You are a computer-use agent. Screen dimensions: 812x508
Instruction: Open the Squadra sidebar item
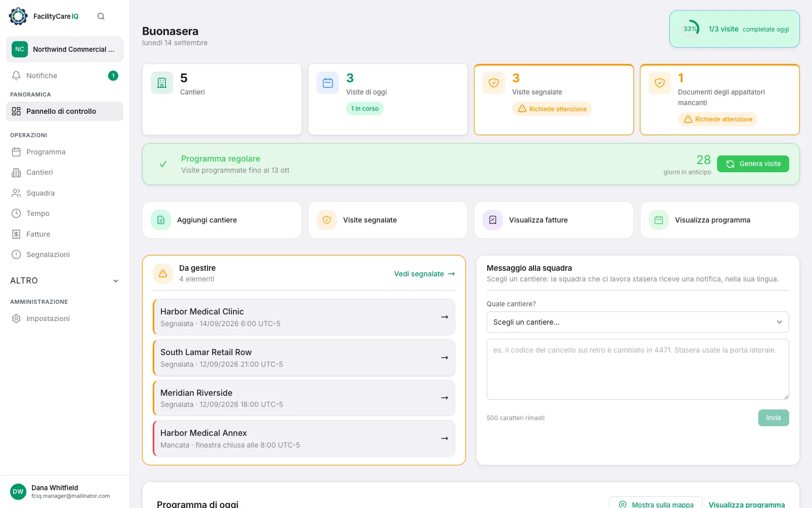coord(64,193)
